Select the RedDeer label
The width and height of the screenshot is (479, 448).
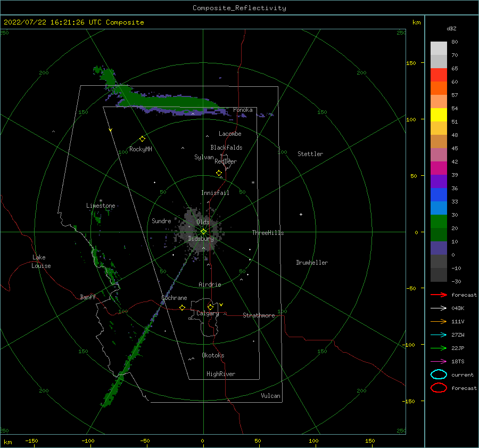pos(226,161)
